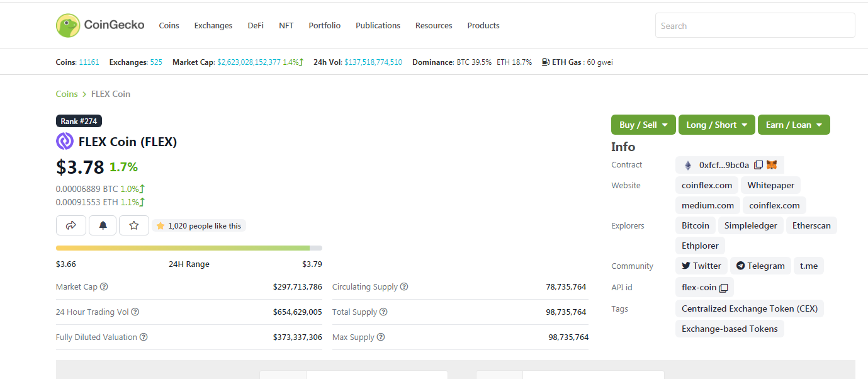Expand the Long / Short dropdown
Image resolution: width=868 pixels, height=379 pixels.
(717, 125)
